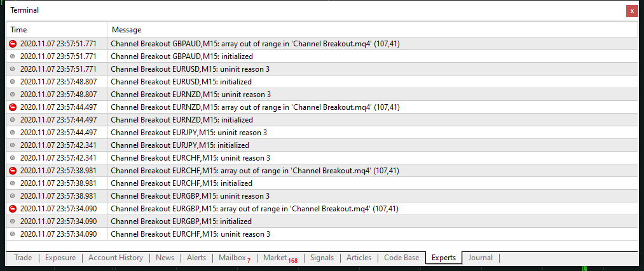Show the News tab
This screenshot has height=271, width=644.
[165, 258]
